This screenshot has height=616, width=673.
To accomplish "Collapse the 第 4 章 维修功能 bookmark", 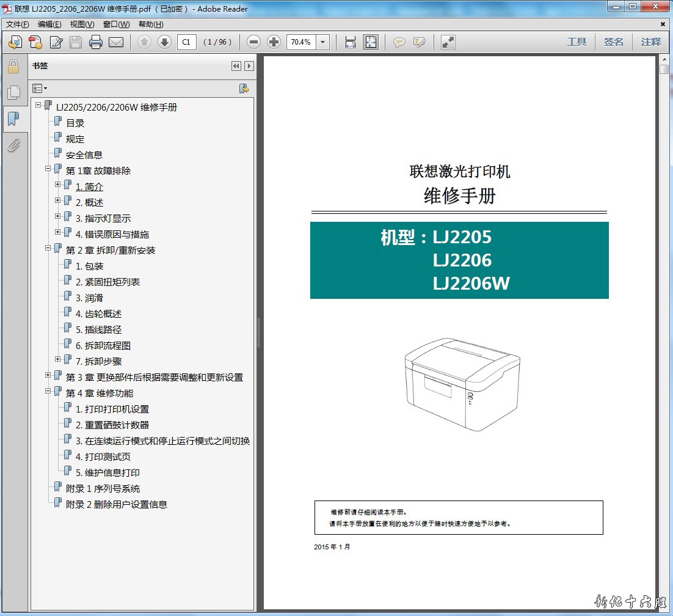I will [48, 391].
